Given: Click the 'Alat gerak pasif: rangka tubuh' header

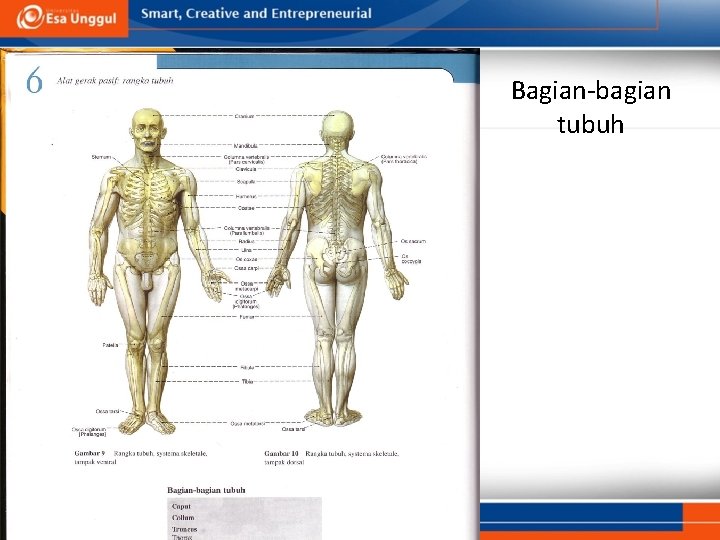Looking at the screenshot, I should tap(115, 81).
